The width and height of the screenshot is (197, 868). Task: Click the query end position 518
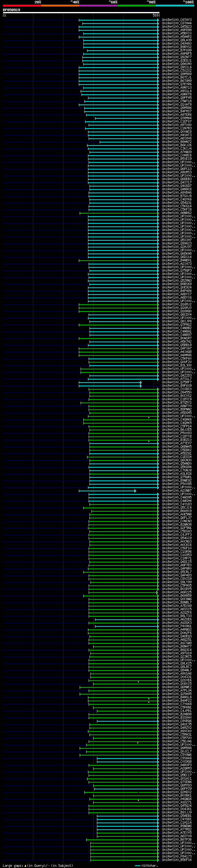coord(155,15)
